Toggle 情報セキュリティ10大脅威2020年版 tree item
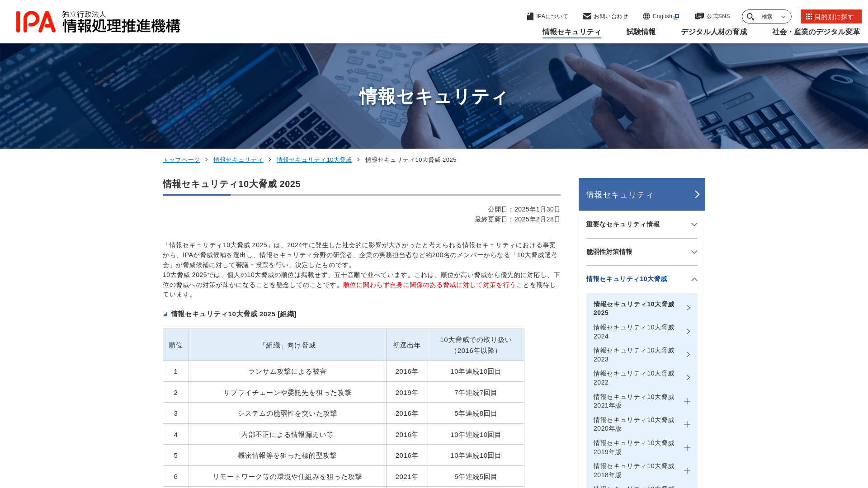 tap(687, 424)
